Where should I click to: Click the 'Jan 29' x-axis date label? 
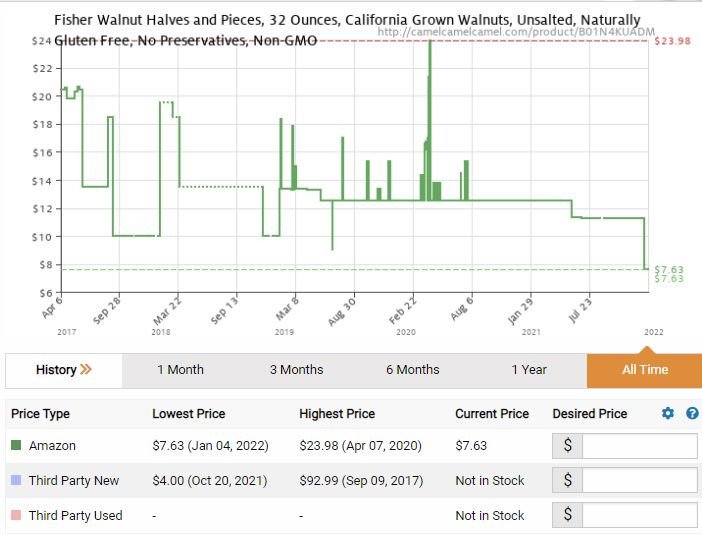click(x=520, y=310)
